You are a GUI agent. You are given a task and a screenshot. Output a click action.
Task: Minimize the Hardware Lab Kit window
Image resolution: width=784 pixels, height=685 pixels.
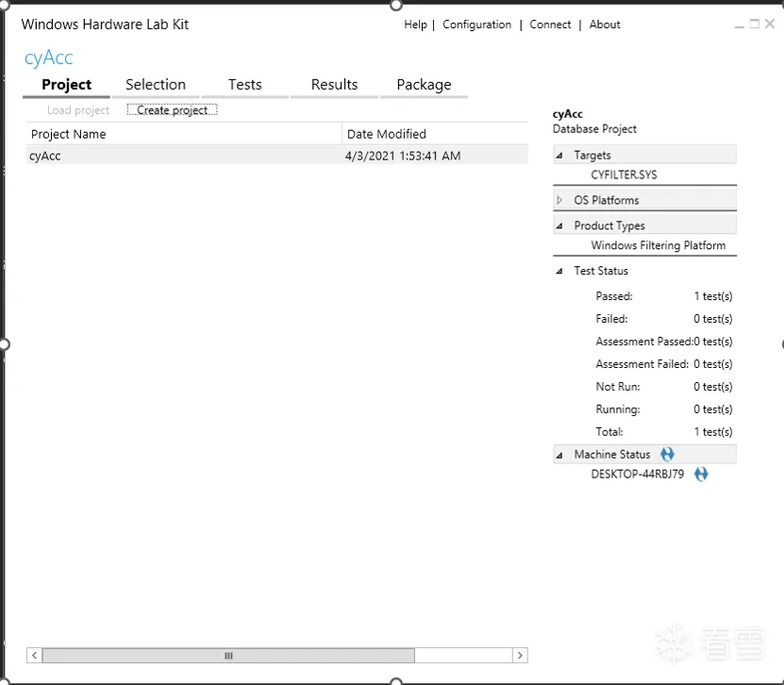[x=740, y=25]
